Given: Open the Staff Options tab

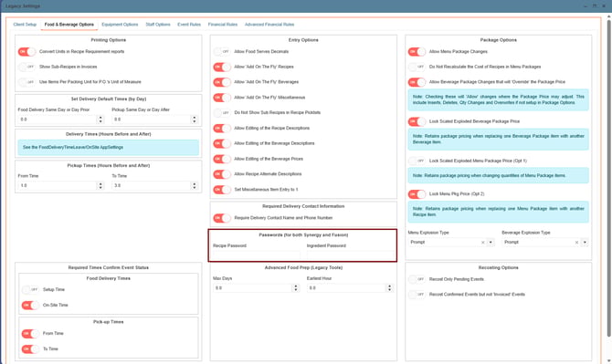Looking at the screenshot, I should (x=158, y=24).
